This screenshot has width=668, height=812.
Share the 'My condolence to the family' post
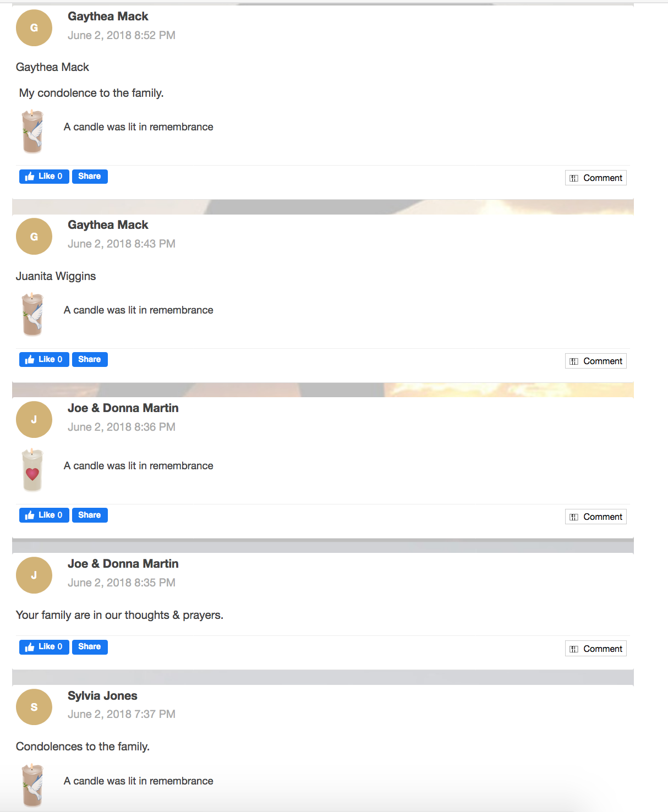(x=90, y=177)
